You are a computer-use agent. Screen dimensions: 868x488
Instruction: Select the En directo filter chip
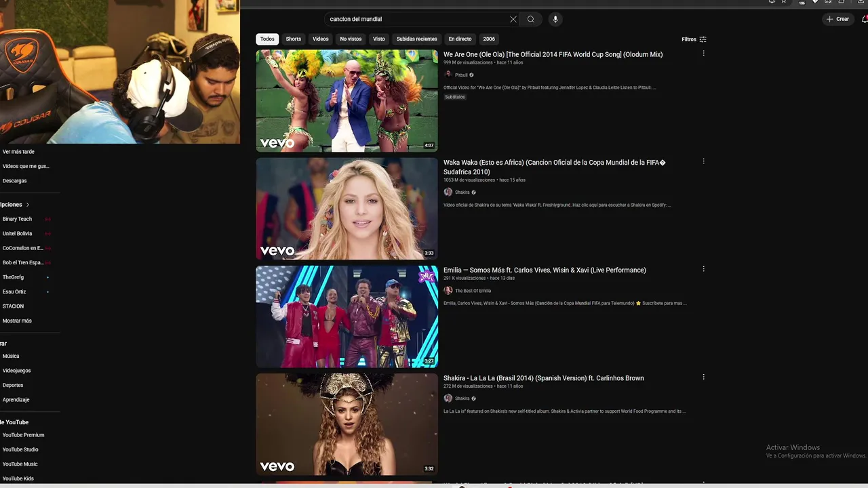click(x=460, y=39)
